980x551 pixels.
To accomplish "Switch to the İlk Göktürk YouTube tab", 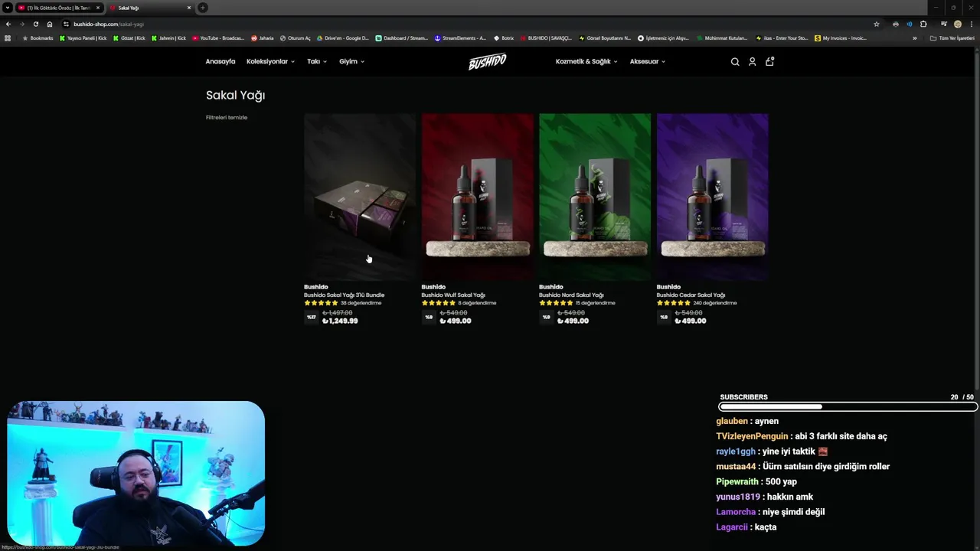I will coord(58,8).
